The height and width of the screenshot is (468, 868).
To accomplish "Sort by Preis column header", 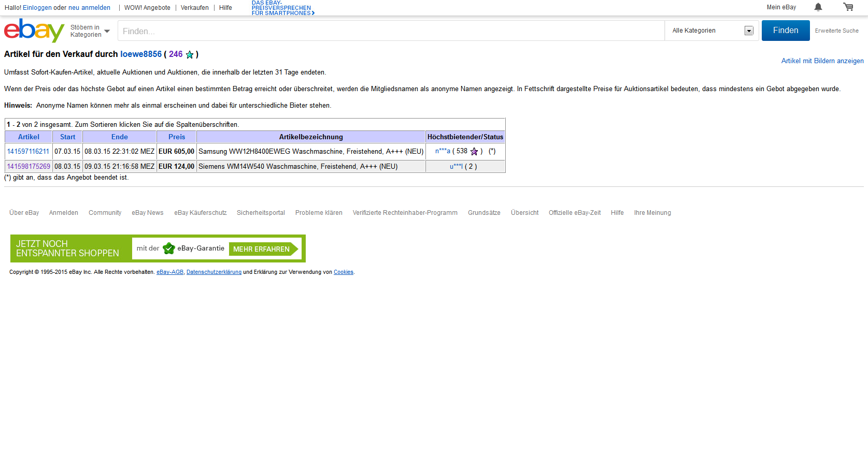I will click(177, 137).
